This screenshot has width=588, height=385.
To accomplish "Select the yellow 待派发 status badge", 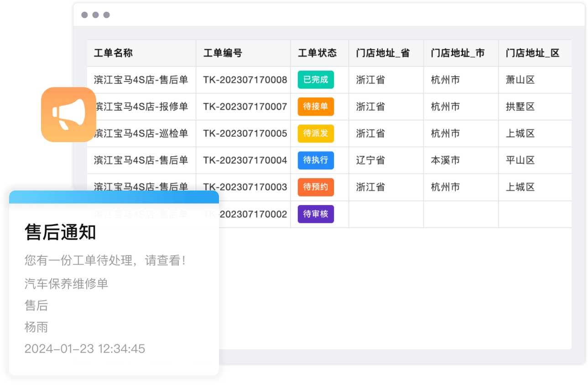I will (316, 133).
